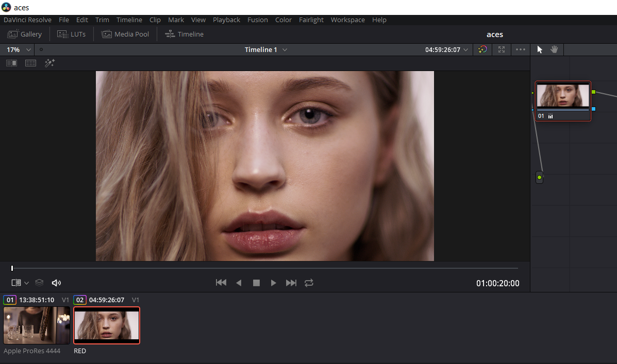This screenshot has width=617, height=364.
Task: Click the aces project title
Action: (x=495, y=34)
